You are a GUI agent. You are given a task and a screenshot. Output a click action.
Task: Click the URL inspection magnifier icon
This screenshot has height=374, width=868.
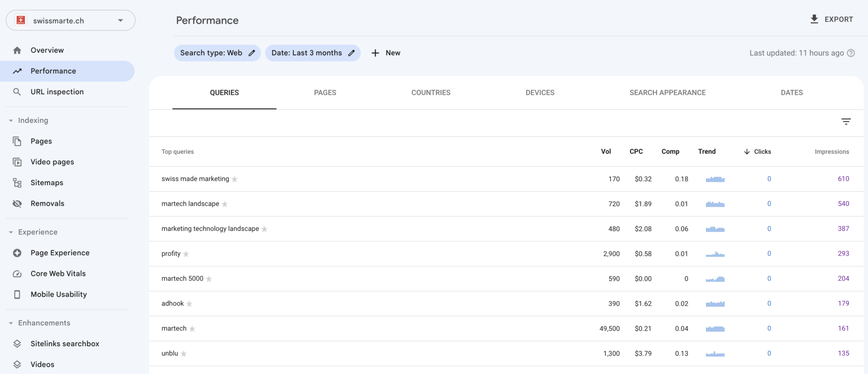click(17, 92)
